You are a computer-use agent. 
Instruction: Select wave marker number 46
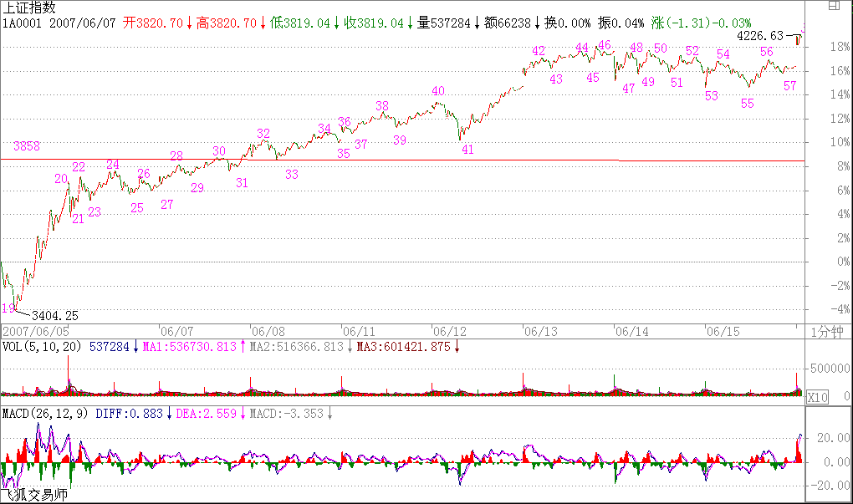click(x=605, y=45)
